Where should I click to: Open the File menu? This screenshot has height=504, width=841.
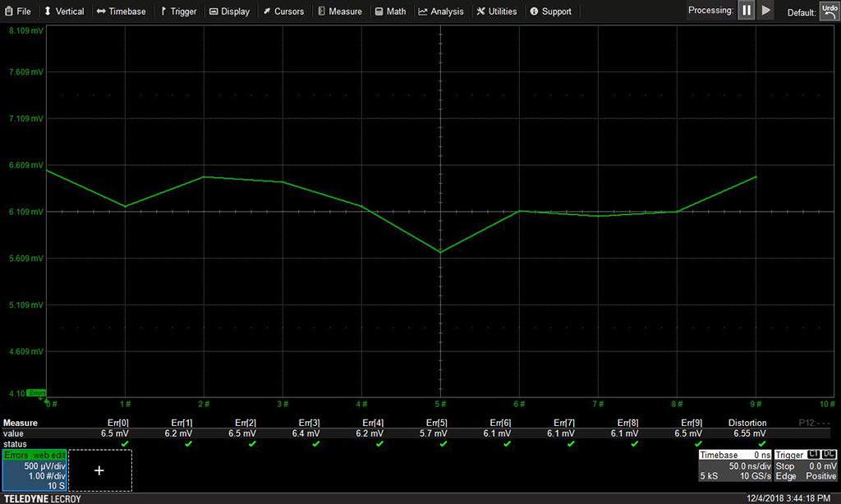coord(17,11)
